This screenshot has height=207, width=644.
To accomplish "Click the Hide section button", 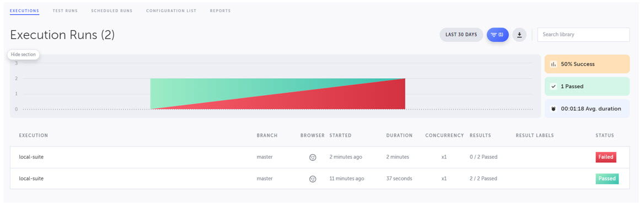I will (23, 55).
